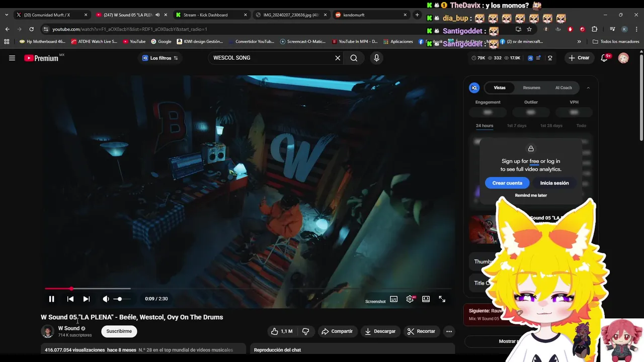Mute the video with speaker icon
644x362 pixels.
pyautogui.click(x=106, y=299)
